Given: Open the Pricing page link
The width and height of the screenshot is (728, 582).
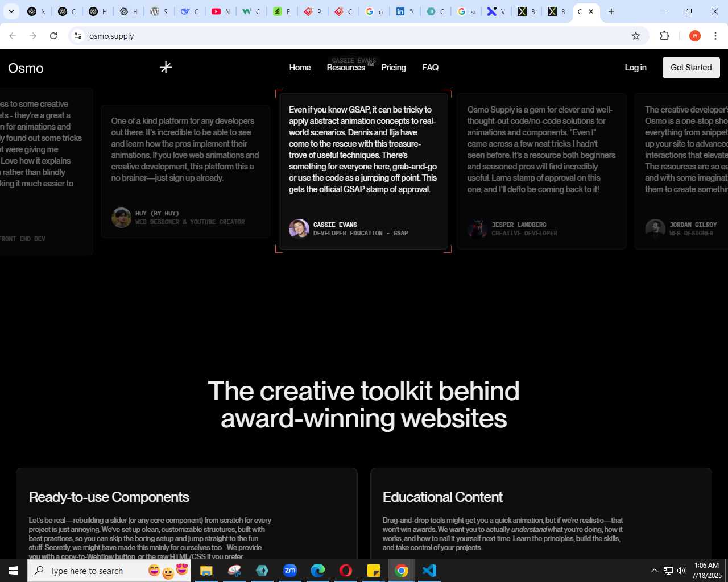Looking at the screenshot, I should click(x=394, y=68).
